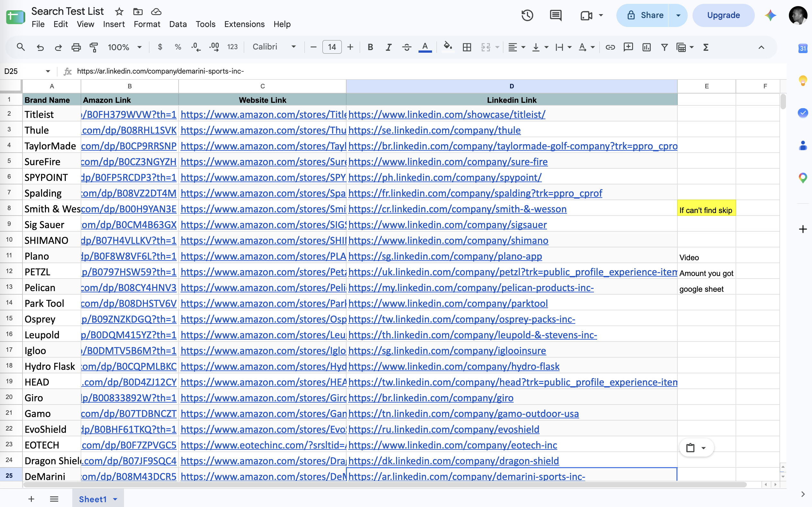
Task: Toggle italic formatting
Action: click(x=388, y=47)
